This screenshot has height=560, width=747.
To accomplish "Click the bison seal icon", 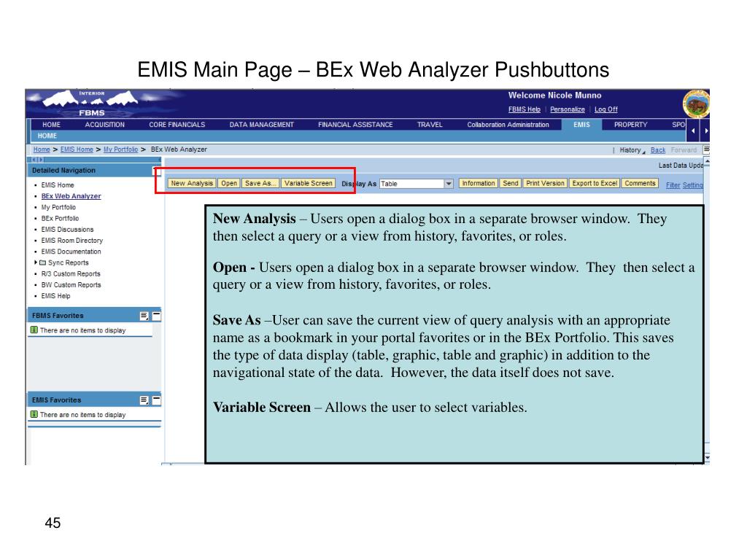I will (x=696, y=104).
